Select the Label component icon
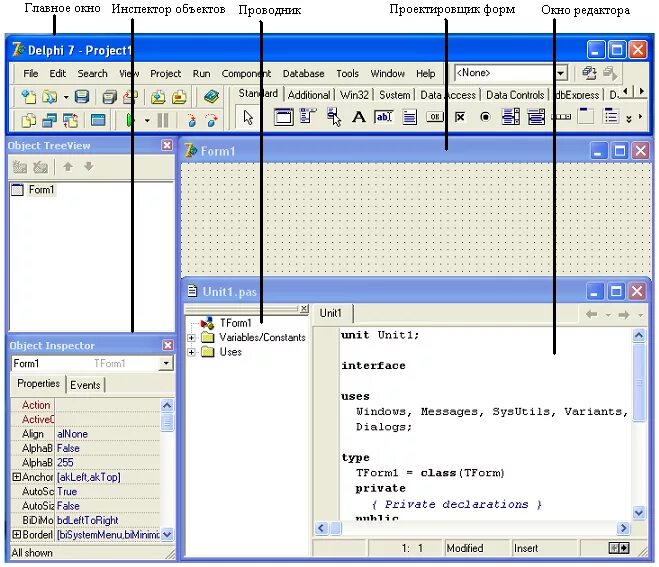The width and height of the screenshot is (659, 567). pyautogui.click(x=358, y=117)
